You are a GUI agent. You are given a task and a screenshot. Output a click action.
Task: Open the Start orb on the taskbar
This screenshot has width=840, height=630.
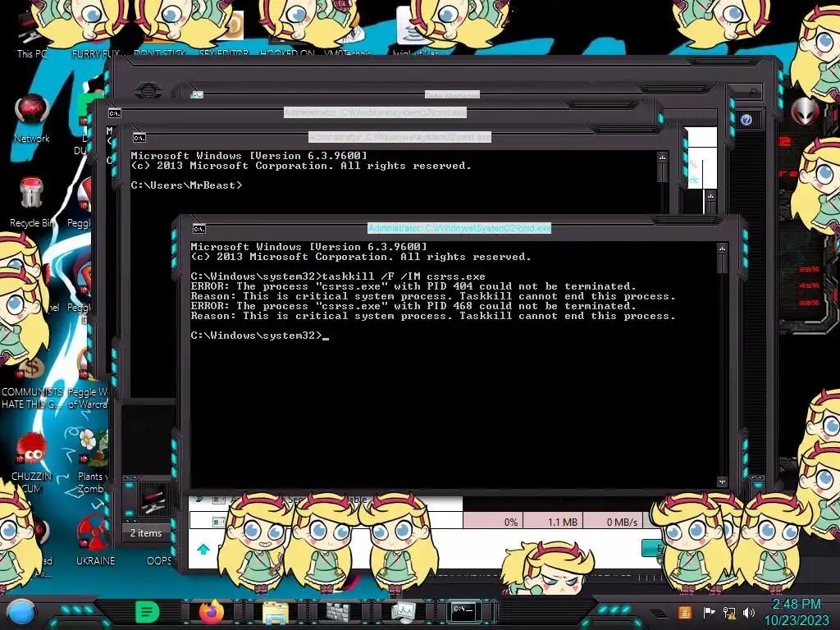[21, 612]
